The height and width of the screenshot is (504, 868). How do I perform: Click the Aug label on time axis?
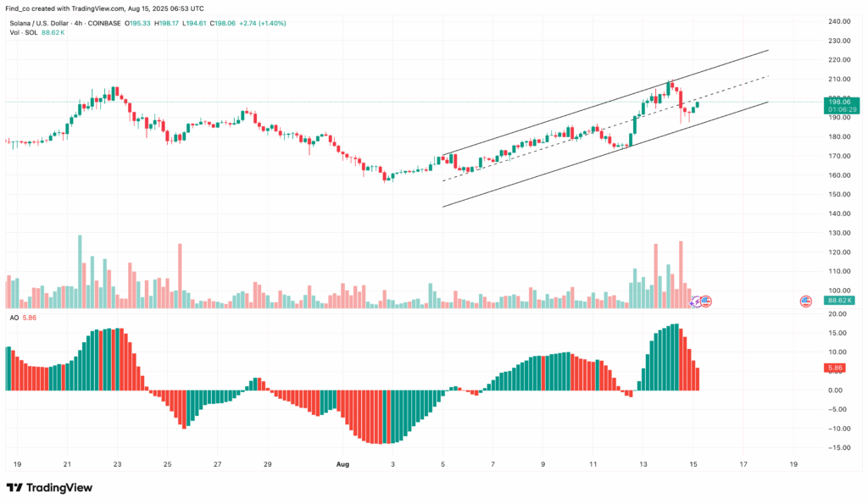tap(342, 465)
